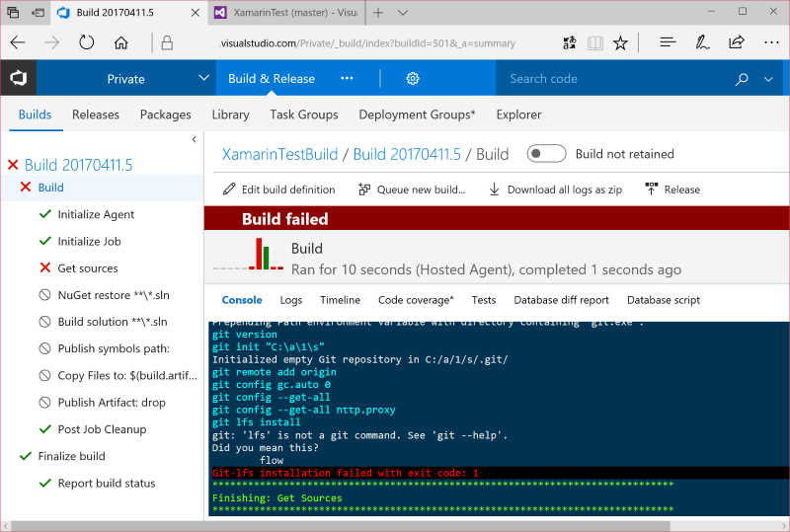The width and height of the screenshot is (790, 532).
Task: Click the Visual Studio Team Services logo
Action: (18, 78)
